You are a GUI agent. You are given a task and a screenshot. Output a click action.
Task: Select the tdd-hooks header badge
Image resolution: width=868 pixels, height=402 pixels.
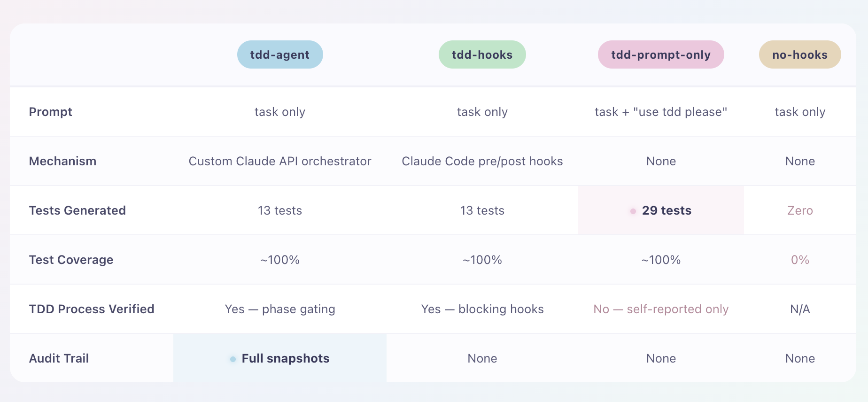pyautogui.click(x=482, y=55)
